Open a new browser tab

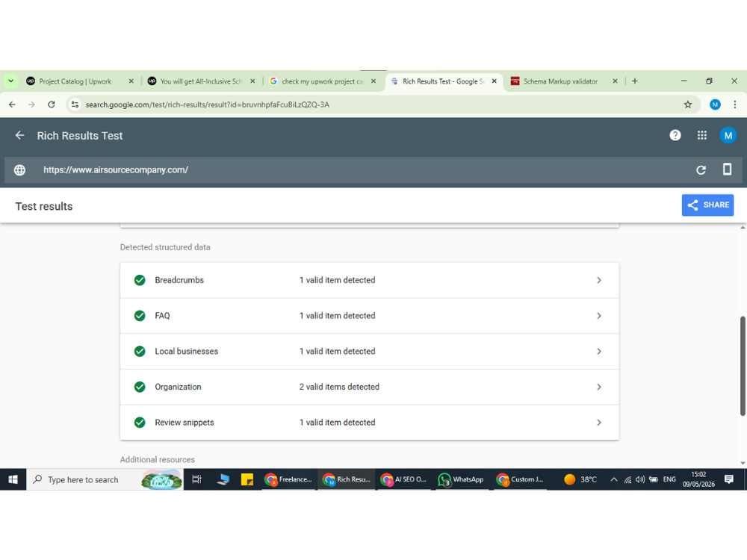pyautogui.click(x=634, y=81)
